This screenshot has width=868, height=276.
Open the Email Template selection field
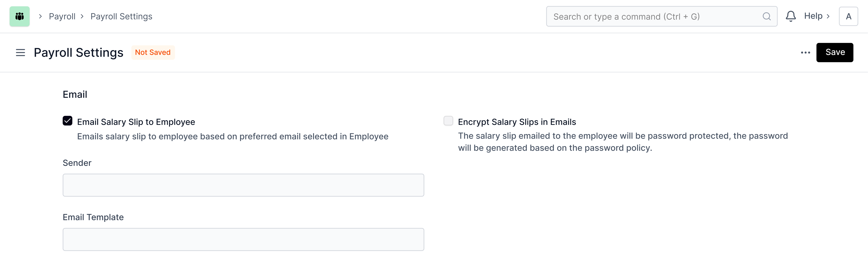coord(243,239)
